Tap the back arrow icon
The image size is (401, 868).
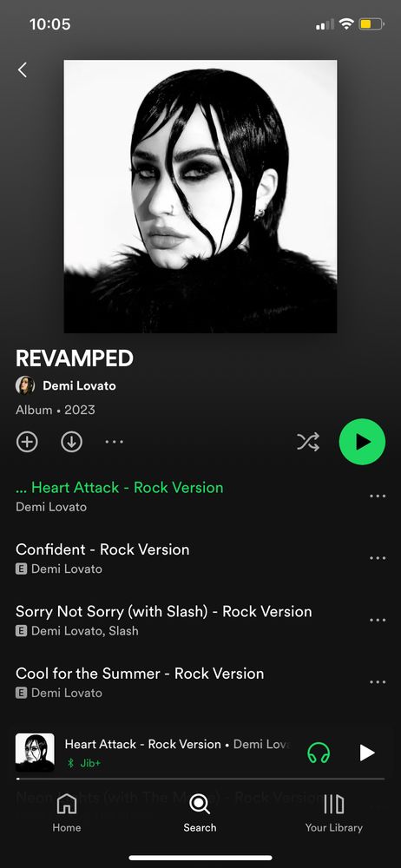tap(23, 69)
